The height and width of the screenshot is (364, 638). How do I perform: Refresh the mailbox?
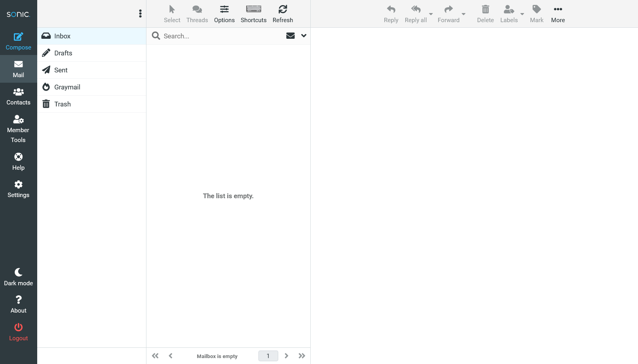pyautogui.click(x=283, y=14)
